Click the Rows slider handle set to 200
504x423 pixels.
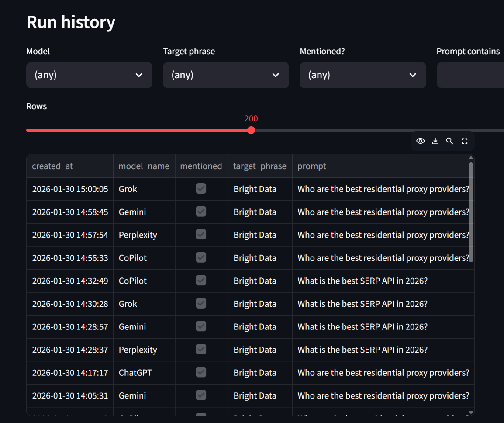click(251, 130)
